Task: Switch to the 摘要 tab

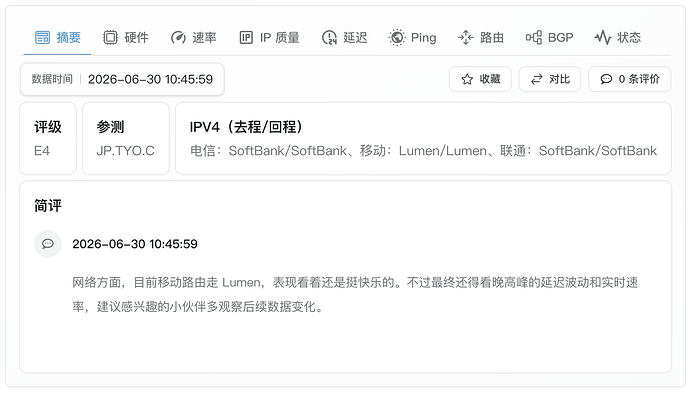Action: pyautogui.click(x=58, y=37)
